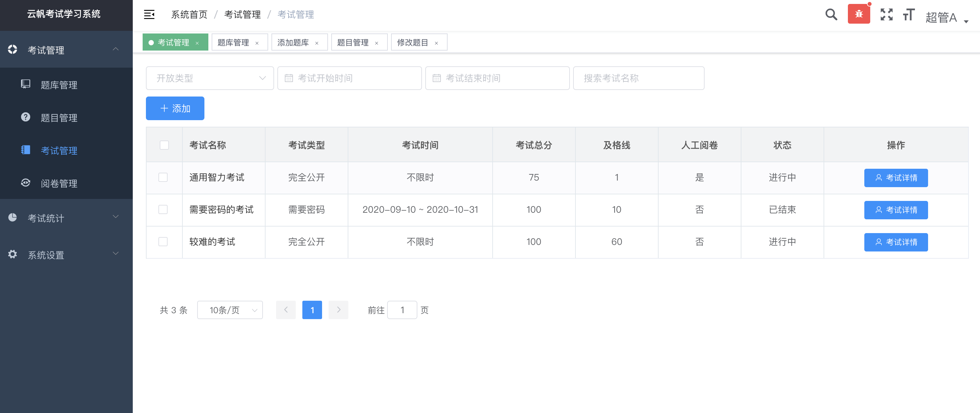This screenshot has width=980, height=413.
Task: Toggle the select-all checkbox in table header
Action: (x=164, y=145)
